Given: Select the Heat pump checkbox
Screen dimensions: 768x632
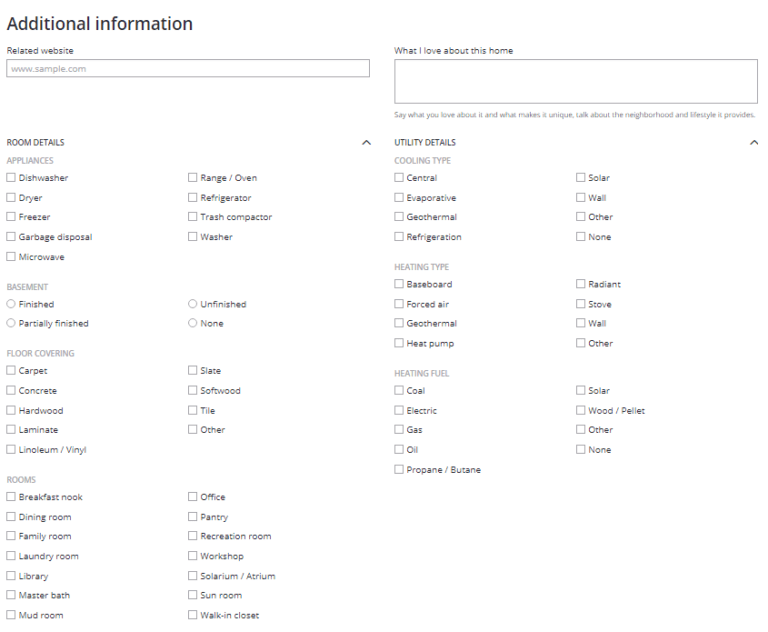Looking at the screenshot, I should tap(399, 344).
